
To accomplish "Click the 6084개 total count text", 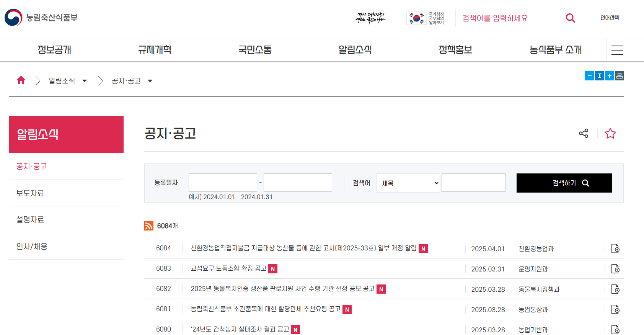I will pos(167,226).
